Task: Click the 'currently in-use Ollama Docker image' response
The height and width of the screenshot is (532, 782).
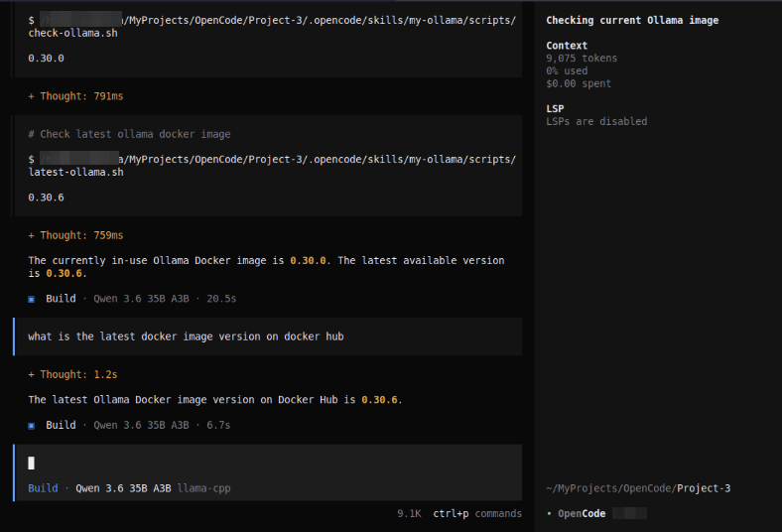Action: [266, 267]
